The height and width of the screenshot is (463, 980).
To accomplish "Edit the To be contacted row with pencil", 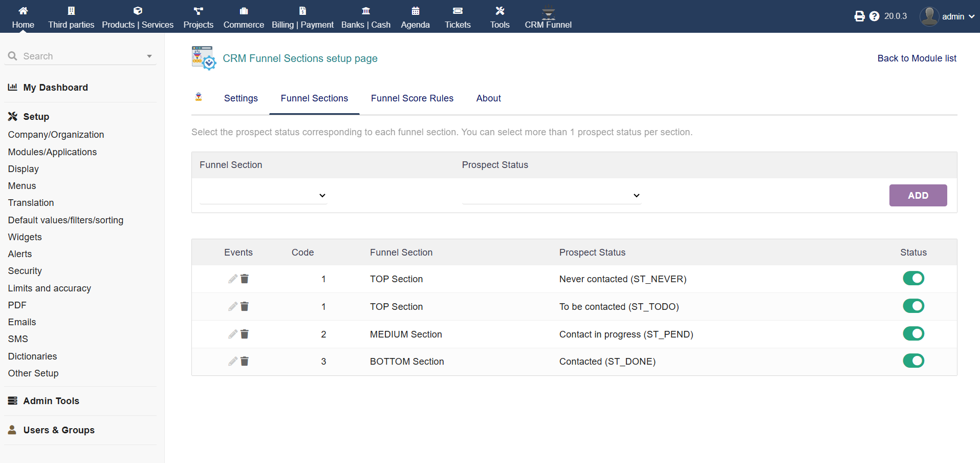I will pyautogui.click(x=233, y=307).
